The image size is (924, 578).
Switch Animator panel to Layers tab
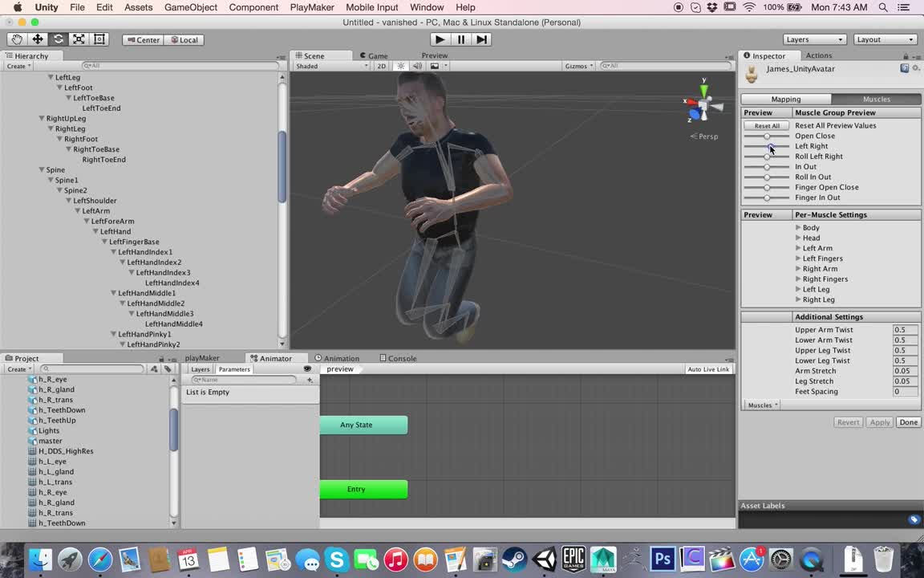tap(201, 369)
